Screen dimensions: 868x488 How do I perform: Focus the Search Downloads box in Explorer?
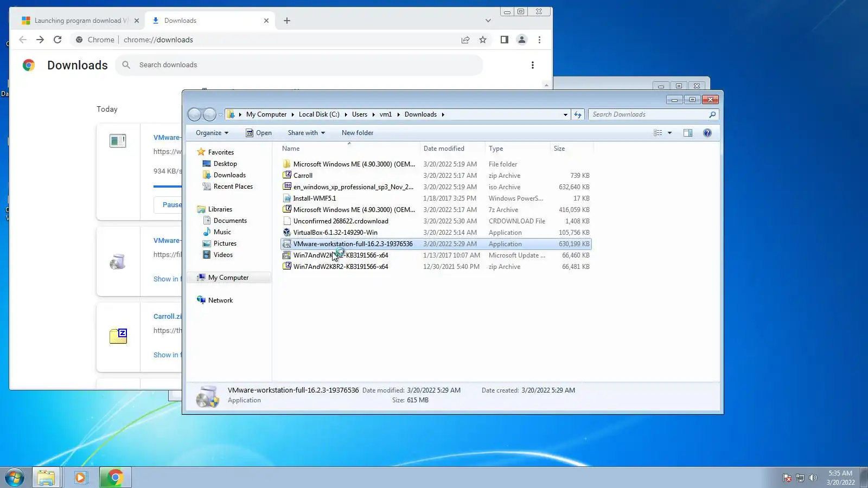coord(653,114)
